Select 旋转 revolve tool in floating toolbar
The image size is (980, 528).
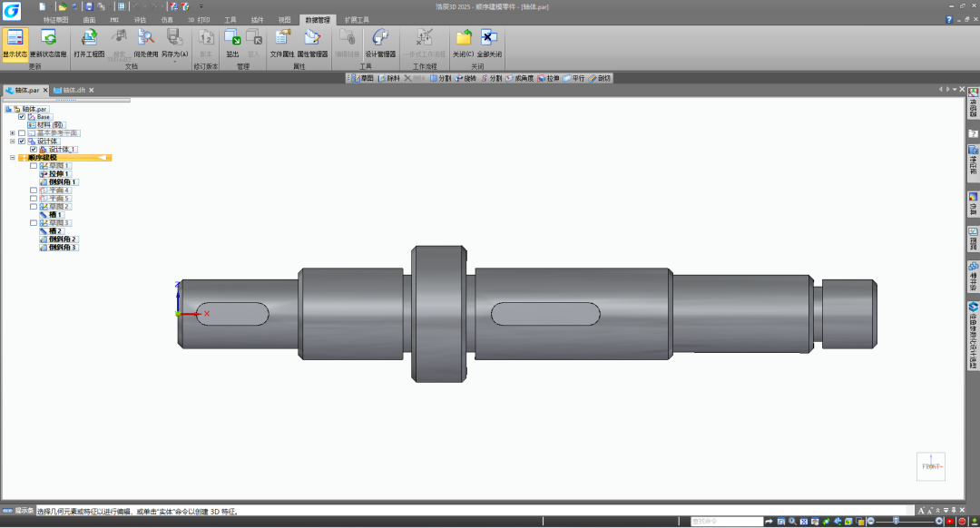tap(465, 78)
